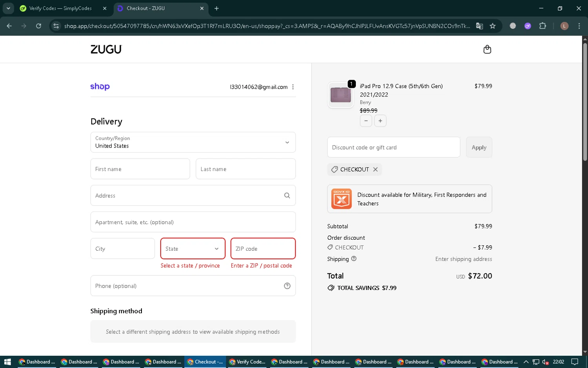Open Military, First Responders and Teachers discount
The width and height of the screenshot is (588, 368).
tap(410, 199)
